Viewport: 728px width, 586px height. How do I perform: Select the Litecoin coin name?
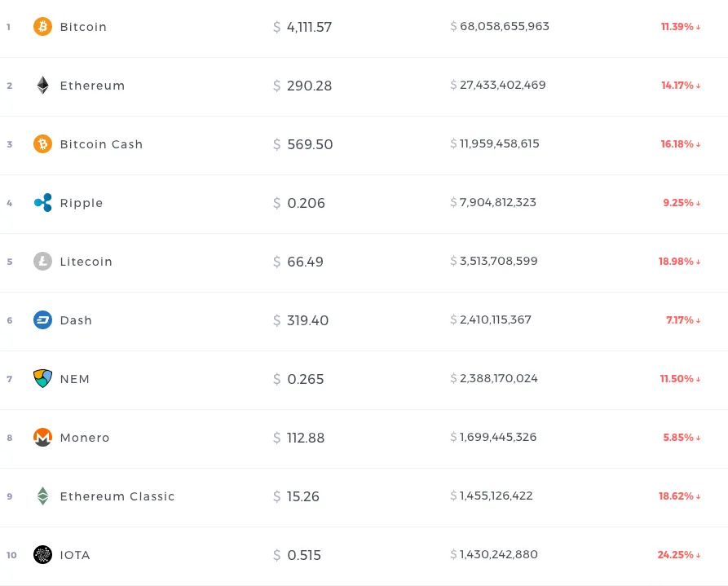[86, 262]
